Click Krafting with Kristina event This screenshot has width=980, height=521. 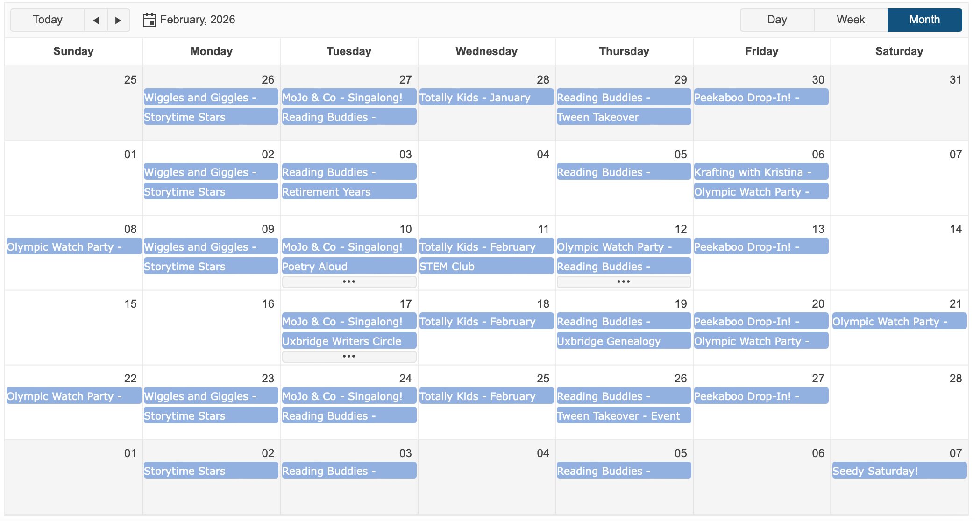pos(761,172)
